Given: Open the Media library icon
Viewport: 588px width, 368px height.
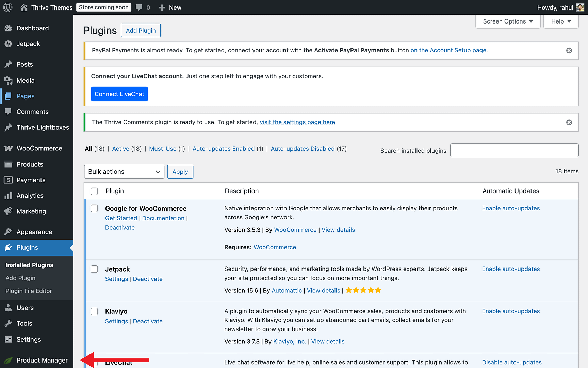Looking at the screenshot, I should pos(8,80).
